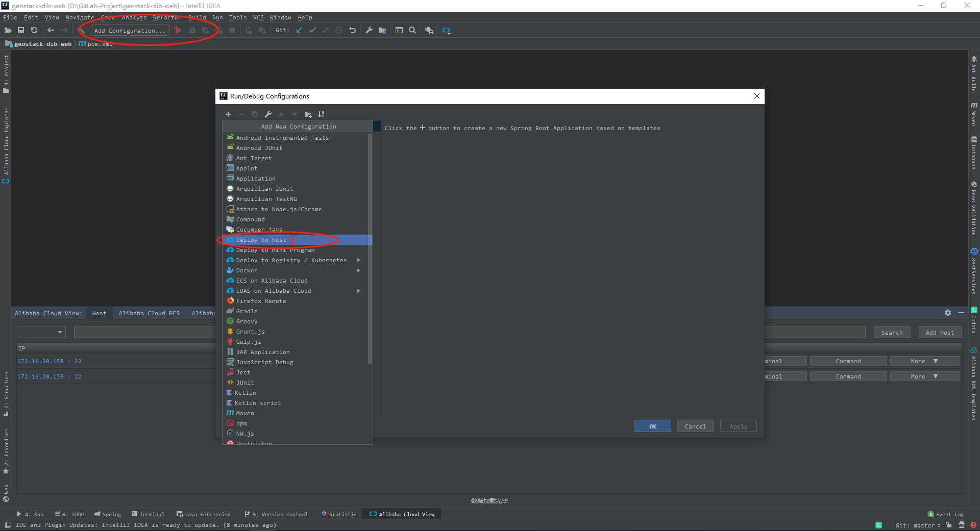The image size is (980, 531).
Task: Click pom.xml in the breadcrumb bar
Action: tap(95, 44)
